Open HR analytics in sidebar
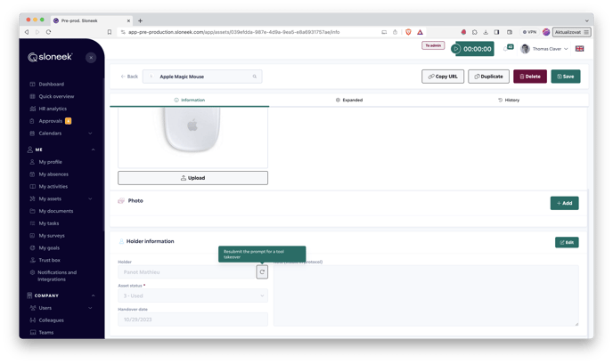 (x=53, y=109)
